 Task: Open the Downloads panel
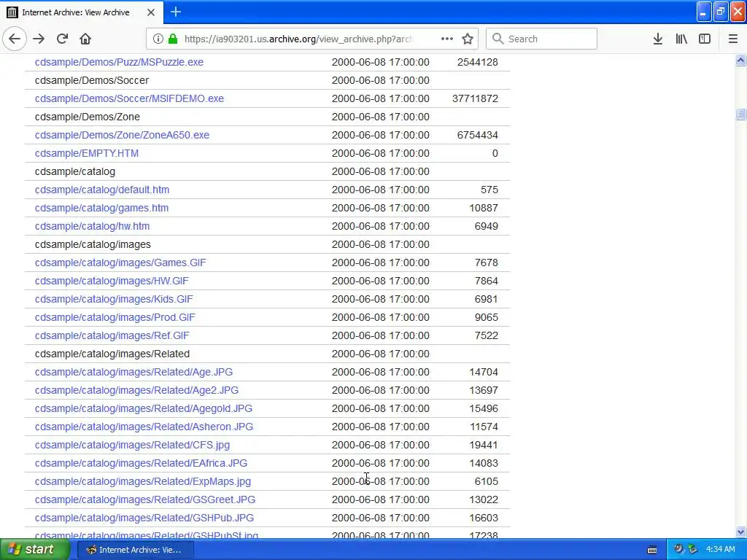(658, 39)
